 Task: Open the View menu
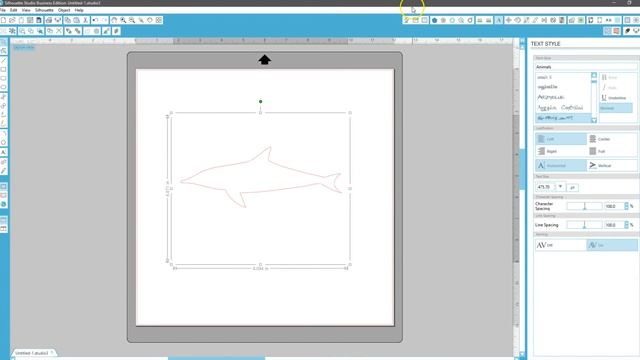point(26,10)
